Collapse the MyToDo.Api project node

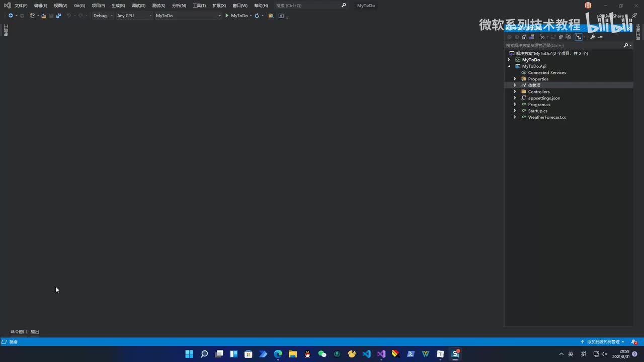[509, 66]
